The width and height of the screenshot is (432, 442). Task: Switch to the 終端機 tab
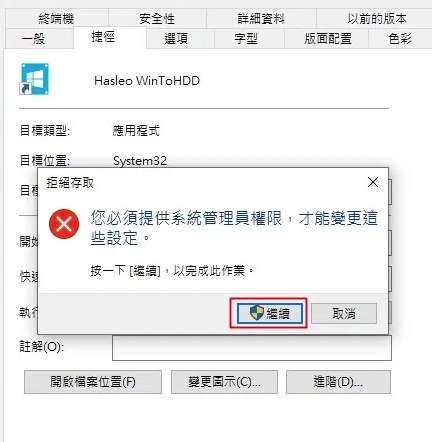click(x=56, y=19)
